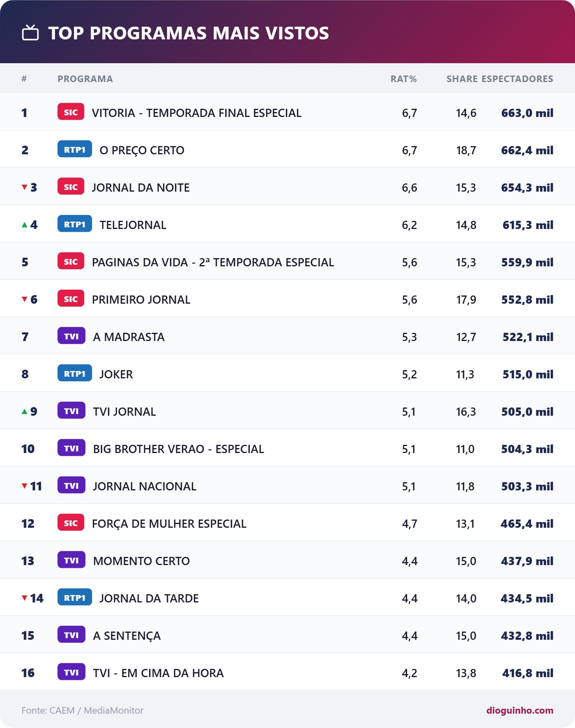Click the green up arrow beside TVI JORNAL

pos(25,412)
